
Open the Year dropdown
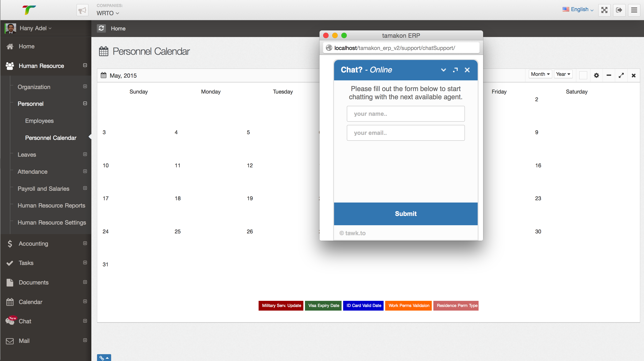[563, 74]
